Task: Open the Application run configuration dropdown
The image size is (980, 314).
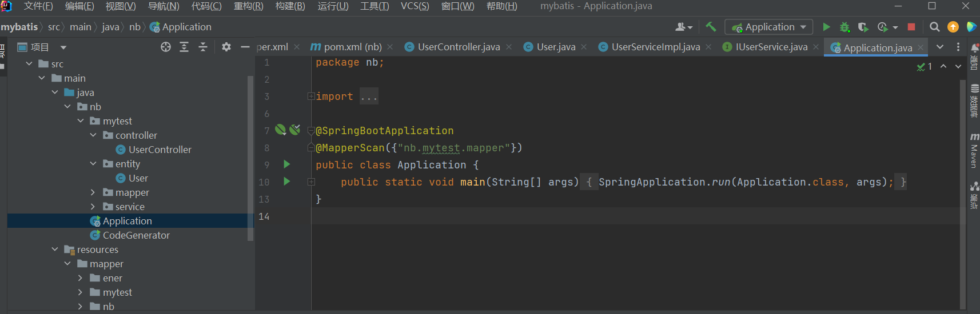Action: tap(769, 27)
